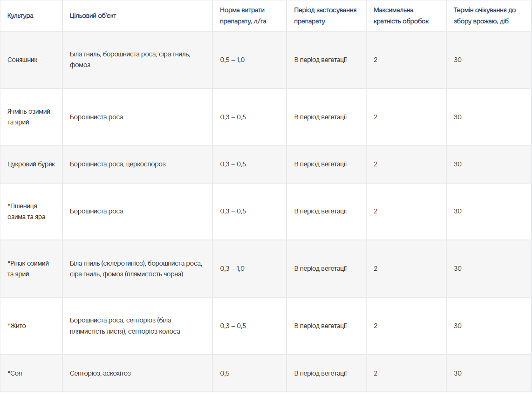Screen dimensions: 532x397
Task: Select the 'Цукровий буряк' cell
Action: (x=31, y=164)
